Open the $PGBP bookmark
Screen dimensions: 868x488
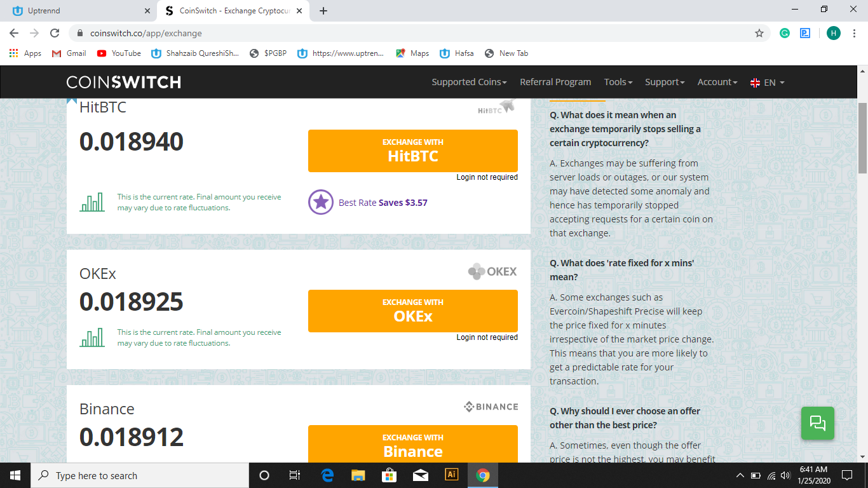268,53
